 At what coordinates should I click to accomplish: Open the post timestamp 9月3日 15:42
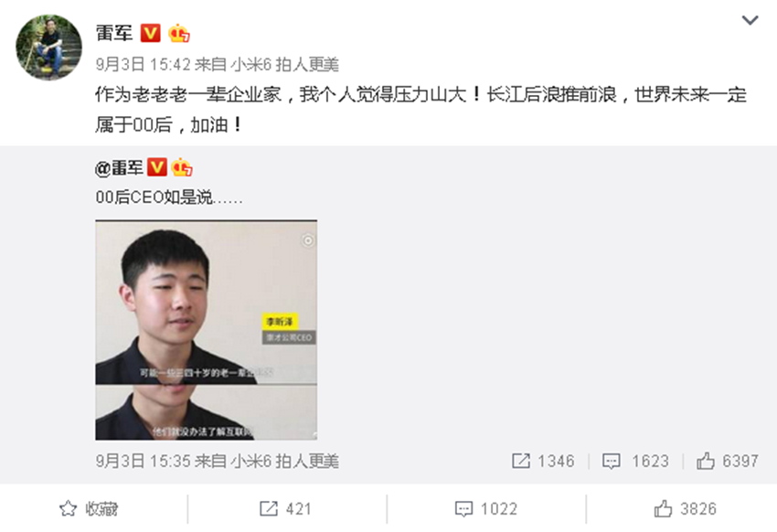(144, 64)
